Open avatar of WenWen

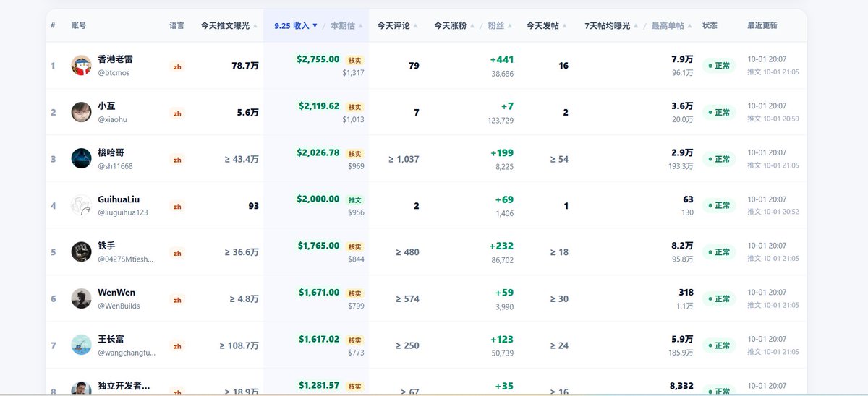81,298
